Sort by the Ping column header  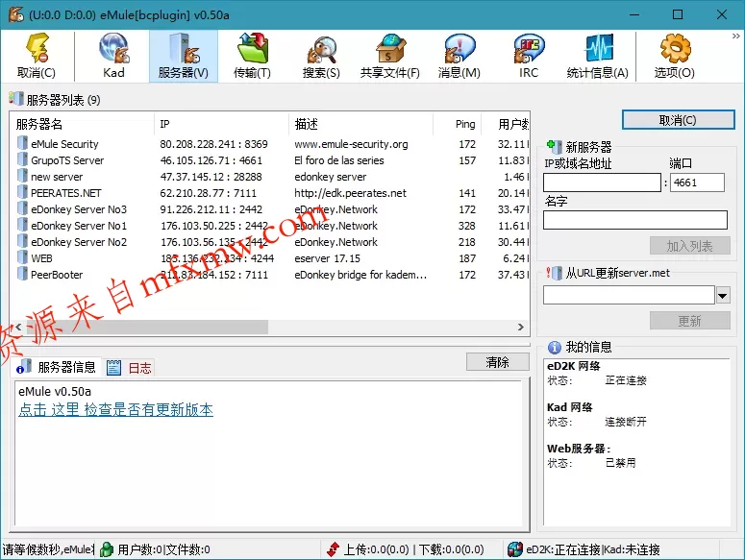tap(458, 124)
